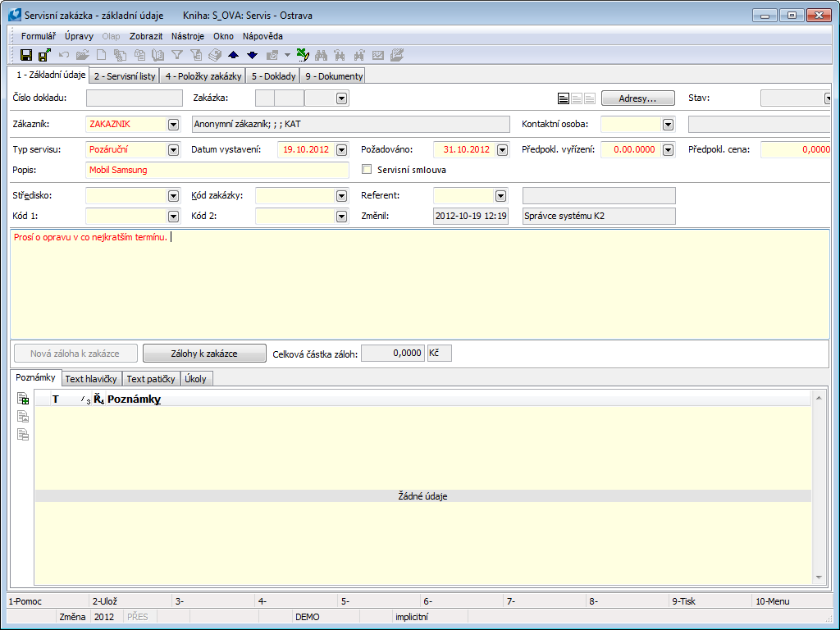Add a new note with the green-plus icon

pyautogui.click(x=23, y=399)
